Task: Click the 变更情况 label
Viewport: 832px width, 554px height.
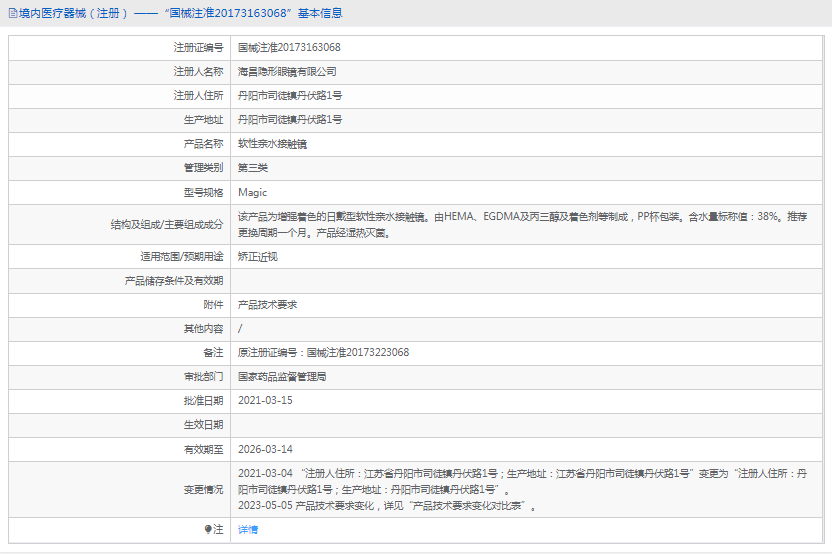Action: point(203,490)
